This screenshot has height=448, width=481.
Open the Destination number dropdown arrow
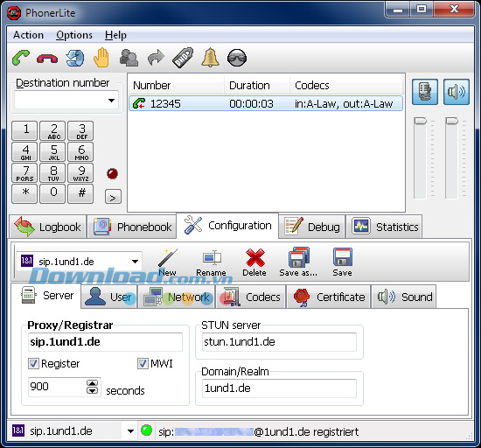[112, 101]
